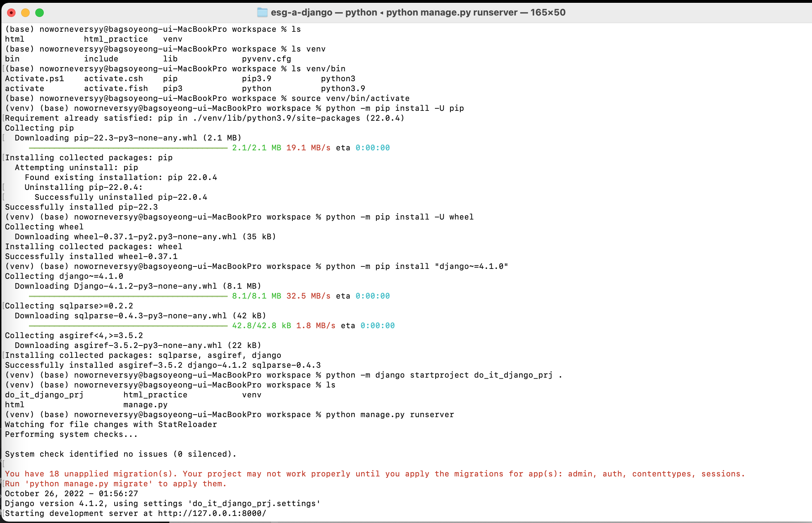The width and height of the screenshot is (812, 523).
Task: Click 'Downloading asgiref-3.5.2-py3-none-any.whl (22 kB)'
Action: [x=138, y=345]
